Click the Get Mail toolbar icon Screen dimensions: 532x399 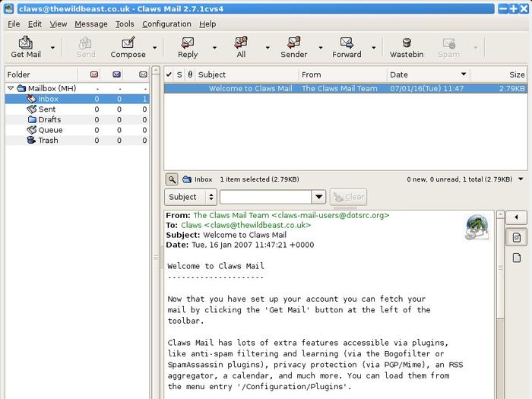(x=25, y=43)
